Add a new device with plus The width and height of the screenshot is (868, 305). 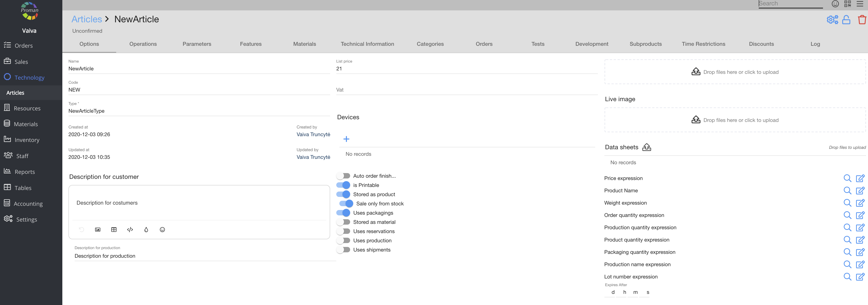(x=346, y=139)
